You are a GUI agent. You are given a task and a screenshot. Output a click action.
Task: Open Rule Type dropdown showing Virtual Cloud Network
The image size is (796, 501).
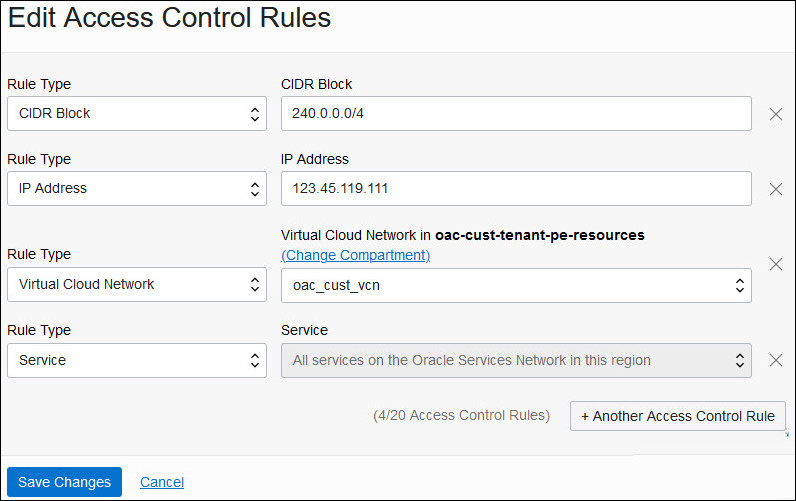[137, 285]
